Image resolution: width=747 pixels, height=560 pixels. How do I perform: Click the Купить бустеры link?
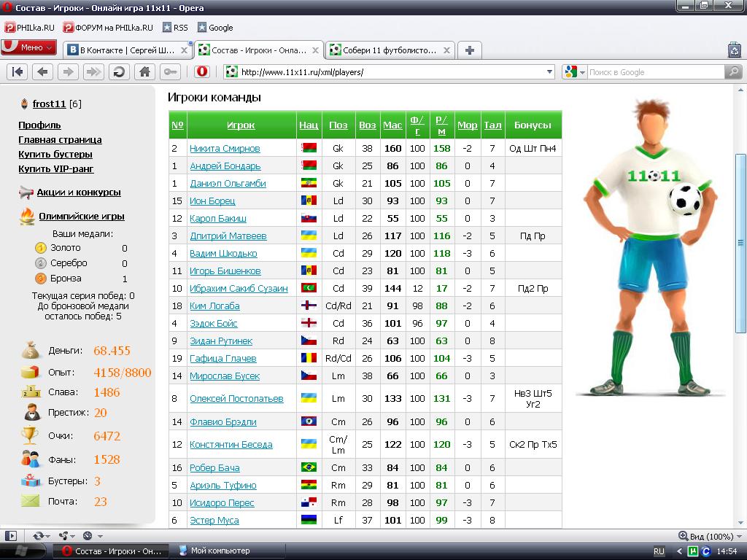coord(55,154)
